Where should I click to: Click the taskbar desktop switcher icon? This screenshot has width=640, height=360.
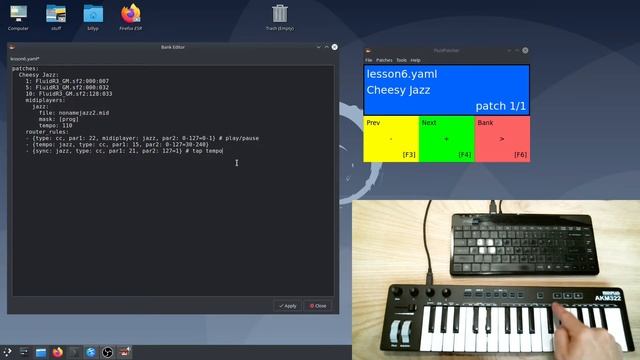tap(24, 352)
